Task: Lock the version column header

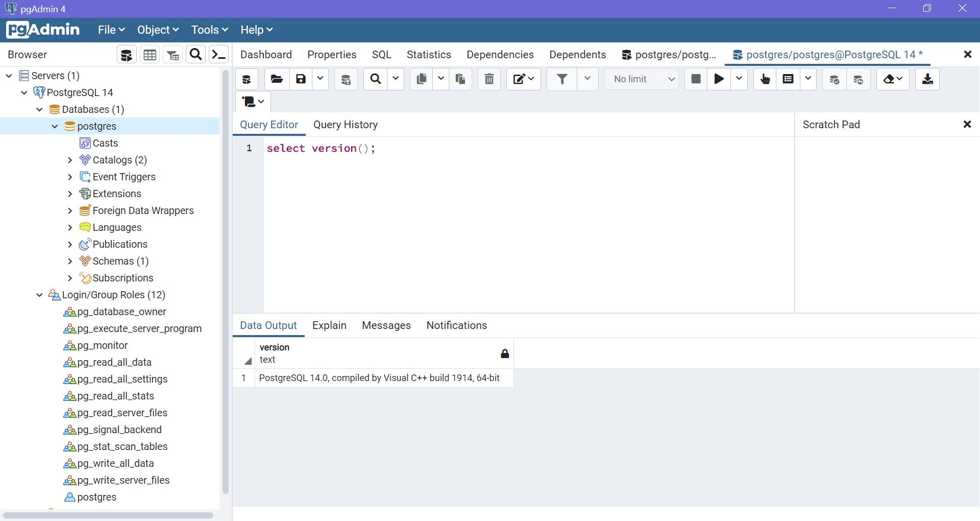Action: click(505, 353)
